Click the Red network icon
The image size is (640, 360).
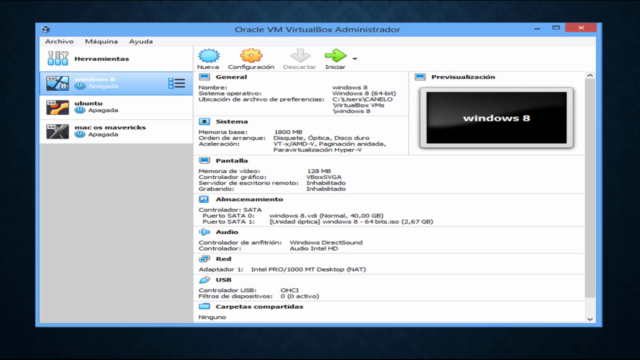[x=204, y=259]
